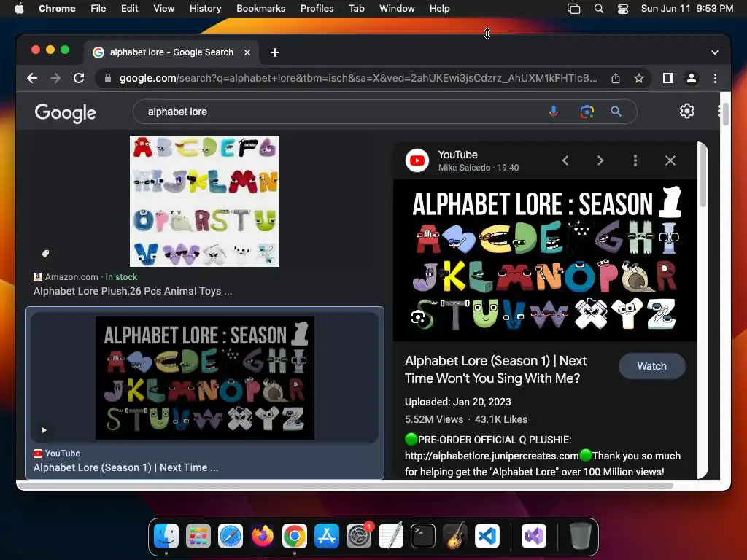
Task: Launch Firefox from the Dock
Action: [x=263, y=536]
